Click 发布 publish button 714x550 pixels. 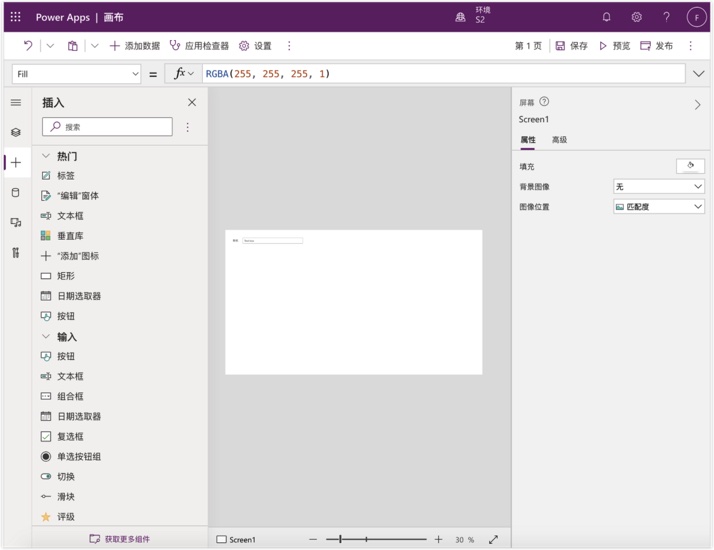click(x=656, y=46)
